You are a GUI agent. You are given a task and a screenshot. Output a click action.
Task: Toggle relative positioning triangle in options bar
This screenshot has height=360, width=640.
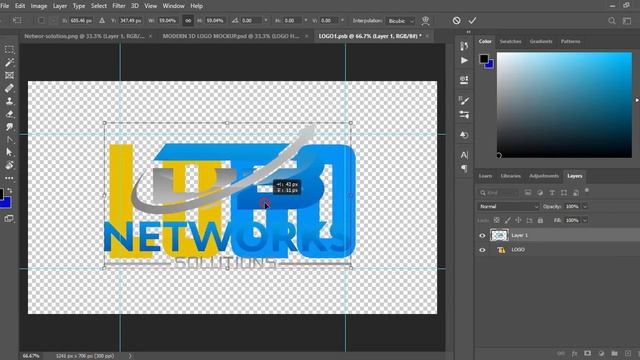tap(102, 20)
